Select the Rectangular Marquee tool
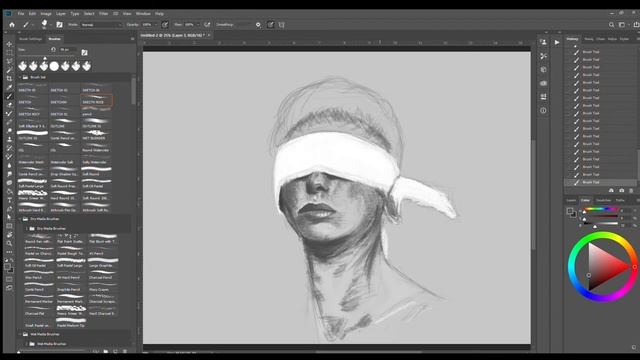This screenshot has width=640, height=360. pos(9,53)
